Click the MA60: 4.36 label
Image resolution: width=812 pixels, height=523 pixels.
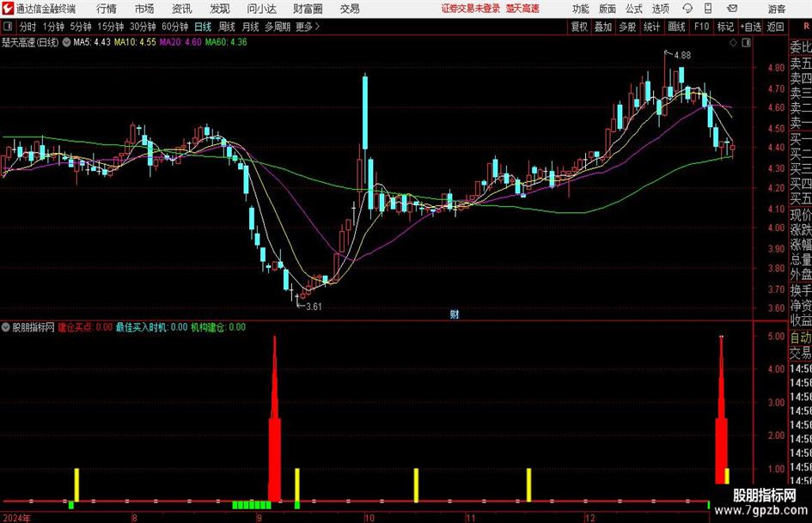tap(226, 42)
